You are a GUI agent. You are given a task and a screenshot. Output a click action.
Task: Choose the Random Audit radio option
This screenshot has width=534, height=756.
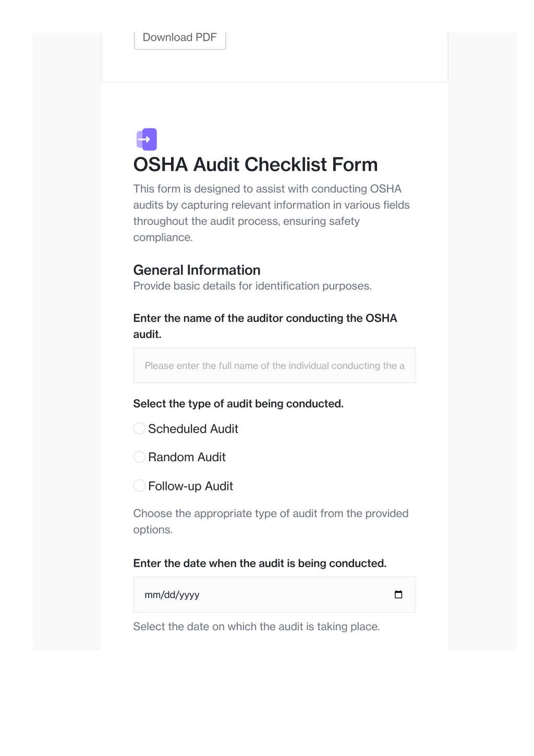tap(139, 457)
